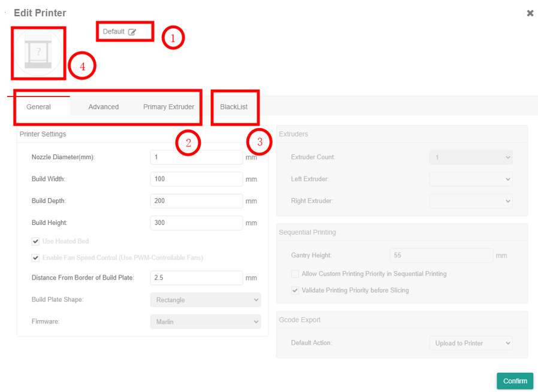538x392 pixels.
Task: Click the Confirm button
Action: tap(515, 381)
